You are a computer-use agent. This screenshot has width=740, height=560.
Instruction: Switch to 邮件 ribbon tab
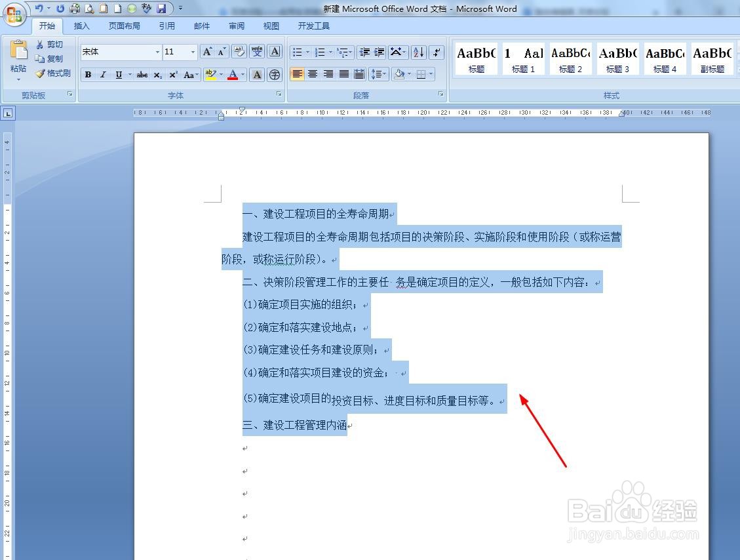click(201, 26)
